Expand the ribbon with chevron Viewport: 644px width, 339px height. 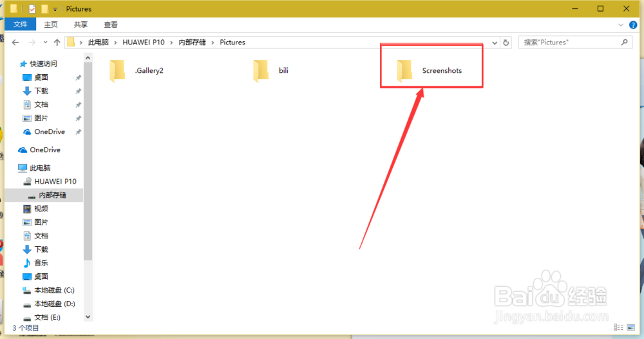coord(621,25)
